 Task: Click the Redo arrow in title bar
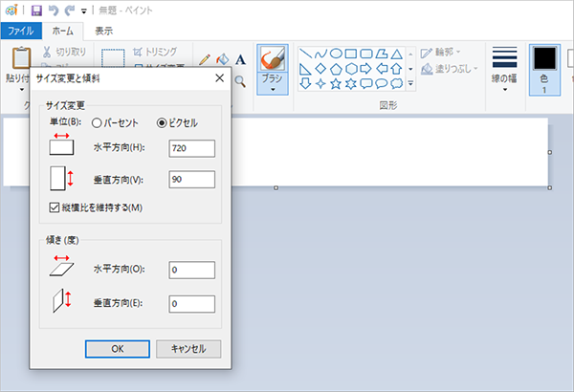(x=70, y=11)
